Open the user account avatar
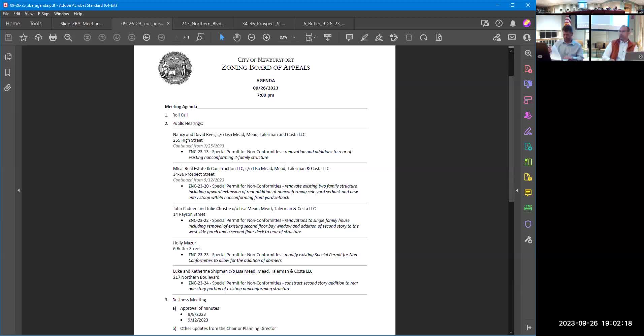The height and width of the screenshot is (336, 644). (527, 23)
